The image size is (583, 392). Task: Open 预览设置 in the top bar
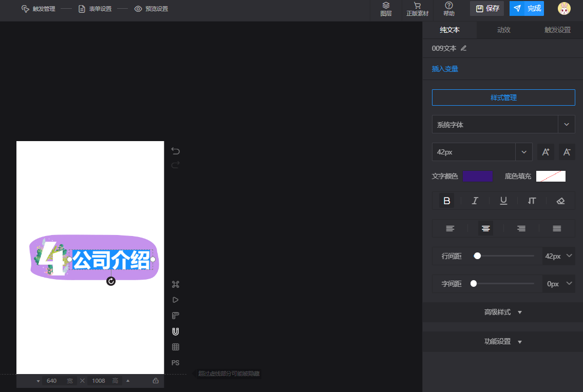[152, 9]
